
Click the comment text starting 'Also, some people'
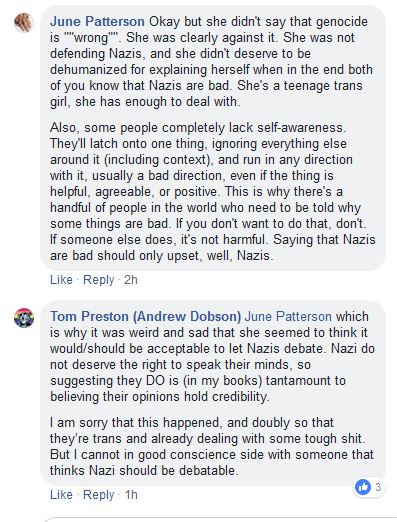[213, 192]
